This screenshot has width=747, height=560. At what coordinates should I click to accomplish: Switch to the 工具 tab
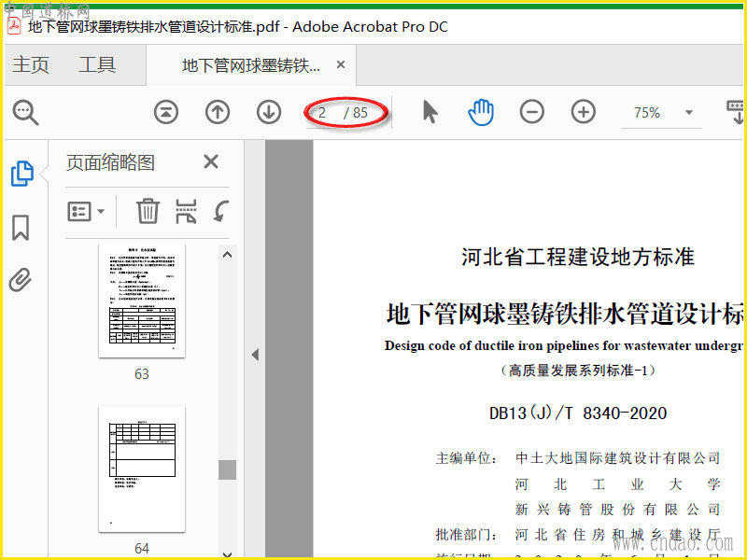97,64
